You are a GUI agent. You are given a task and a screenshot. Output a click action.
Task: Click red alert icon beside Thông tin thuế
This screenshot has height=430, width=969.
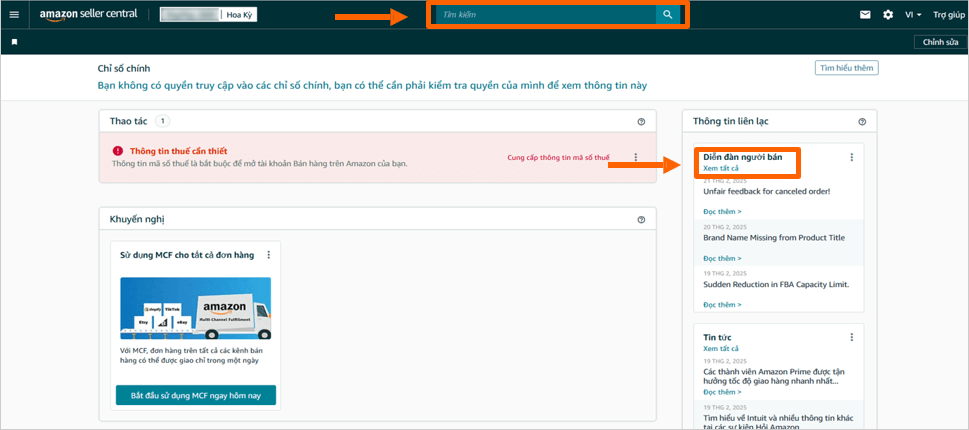(117, 151)
